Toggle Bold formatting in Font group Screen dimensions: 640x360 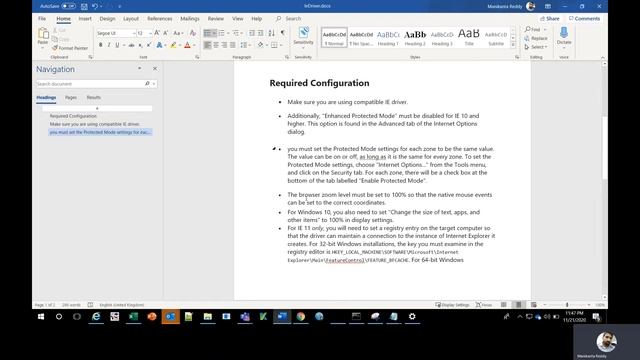coord(100,45)
